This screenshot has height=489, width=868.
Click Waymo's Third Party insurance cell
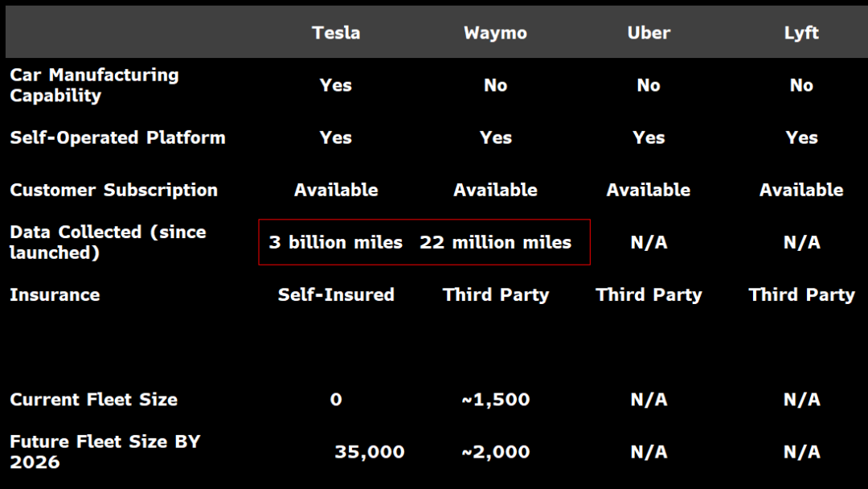(495, 294)
